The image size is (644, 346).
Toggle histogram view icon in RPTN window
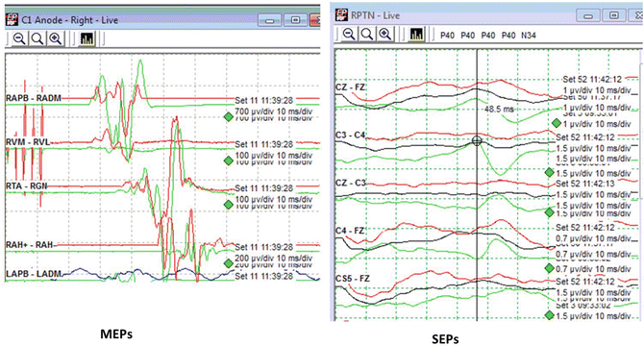(416, 35)
